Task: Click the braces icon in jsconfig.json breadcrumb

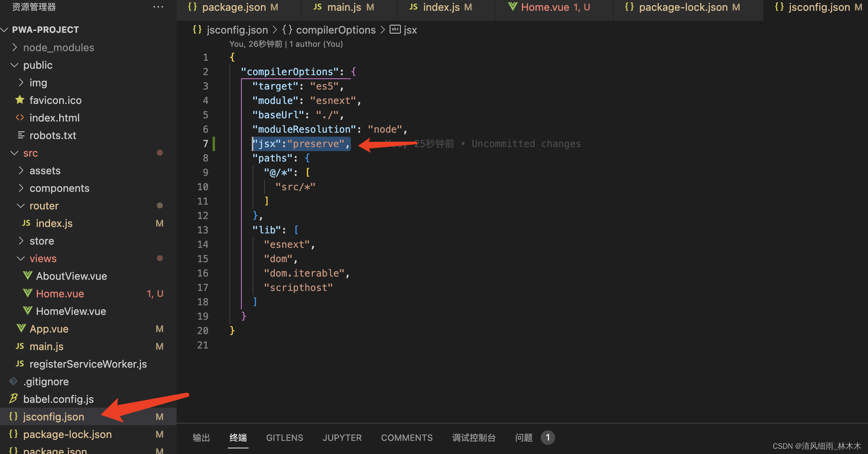Action: coord(197,30)
